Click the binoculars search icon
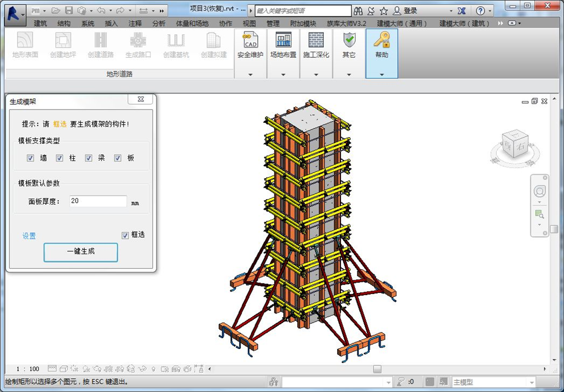The height and width of the screenshot is (392, 564). click(358, 11)
